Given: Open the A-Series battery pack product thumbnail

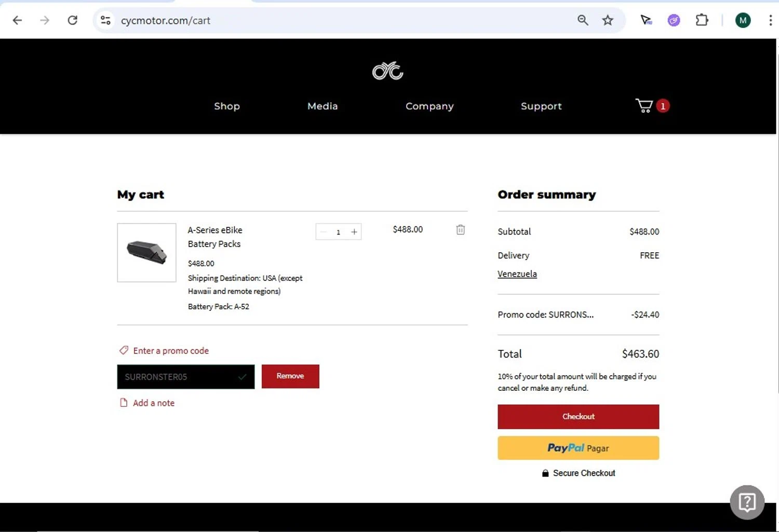Looking at the screenshot, I should (146, 253).
